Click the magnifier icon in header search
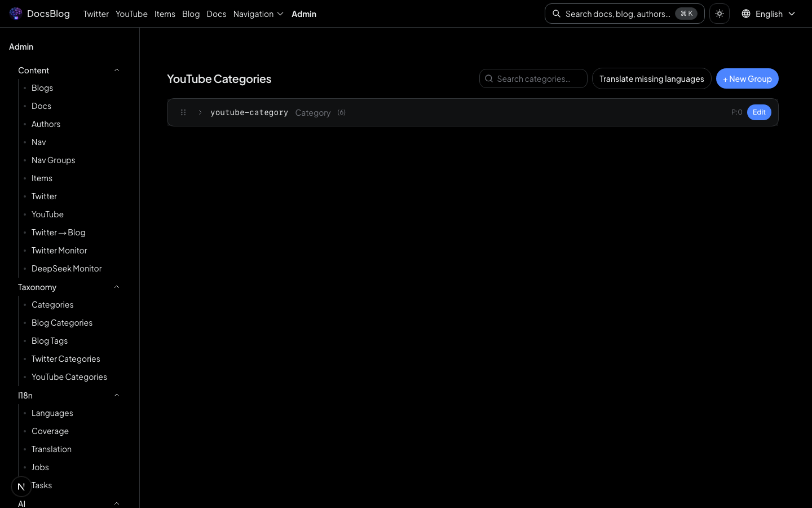Image resolution: width=812 pixels, height=508 pixels. [557, 14]
